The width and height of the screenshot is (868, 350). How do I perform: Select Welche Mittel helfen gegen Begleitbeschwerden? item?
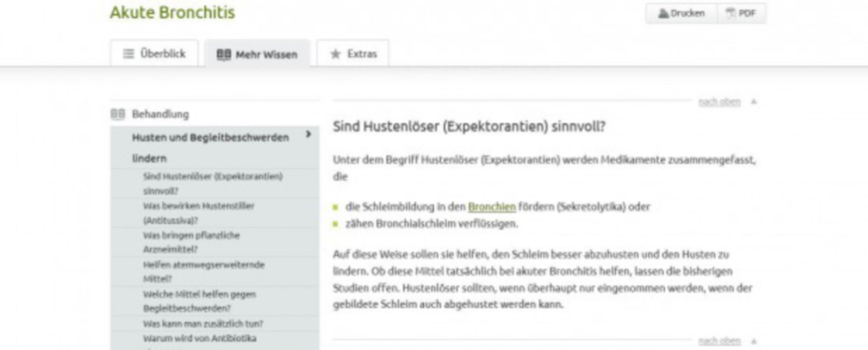199,301
